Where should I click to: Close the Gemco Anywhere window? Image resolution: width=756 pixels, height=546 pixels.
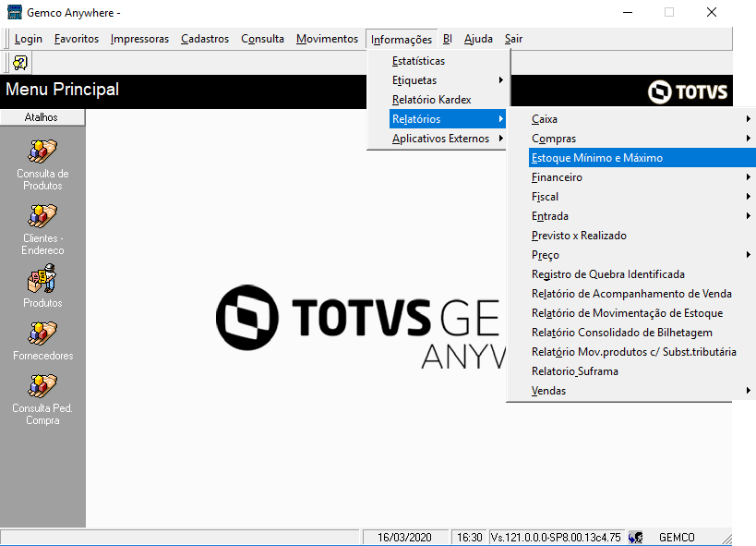[712, 12]
